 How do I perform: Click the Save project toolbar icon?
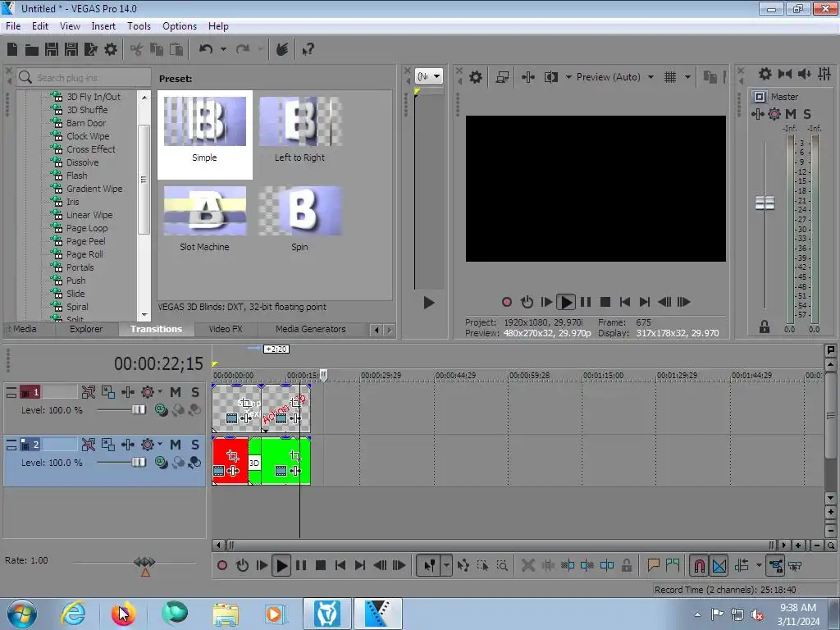(52, 49)
